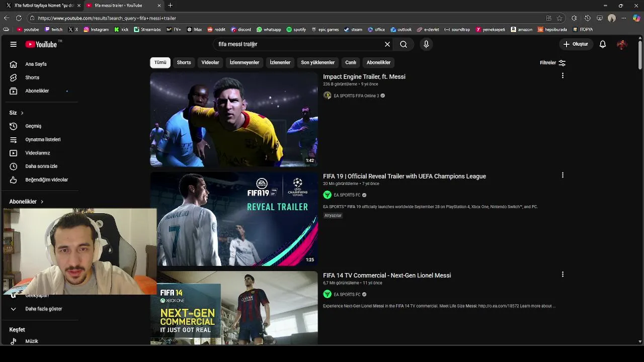Go to the YouTube logo home link
This screenshot has width=644, height=362.
pyautogui.click(x=42, y=44)
